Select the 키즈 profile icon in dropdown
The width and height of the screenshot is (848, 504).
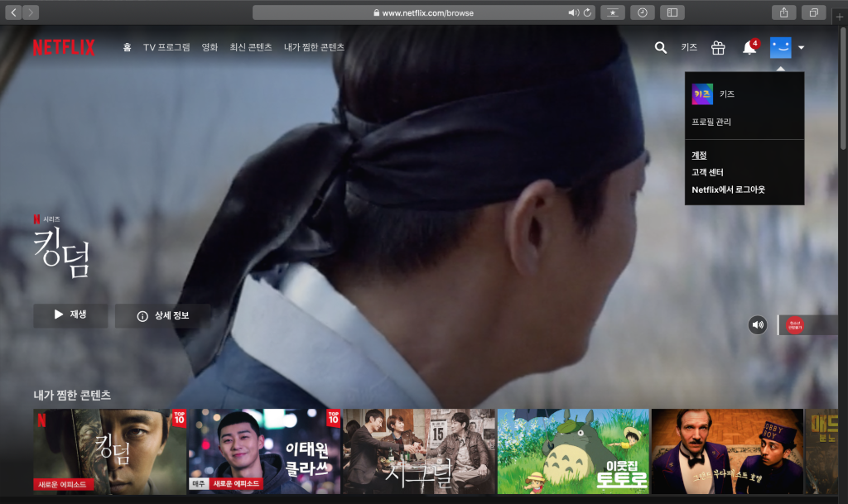[702, 94]
